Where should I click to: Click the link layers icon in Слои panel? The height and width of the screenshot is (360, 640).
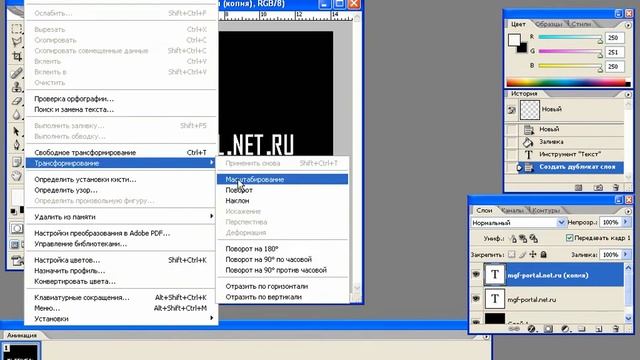[x=514, y=329]
